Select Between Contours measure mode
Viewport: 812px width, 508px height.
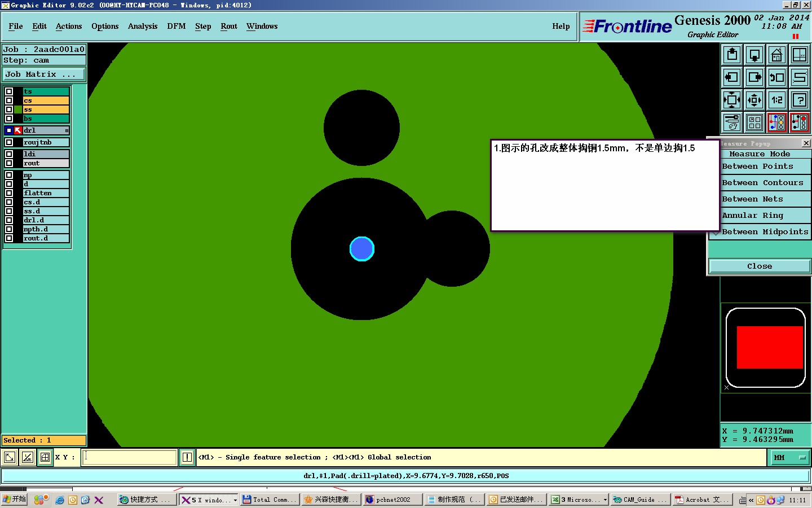coord(759,183)
